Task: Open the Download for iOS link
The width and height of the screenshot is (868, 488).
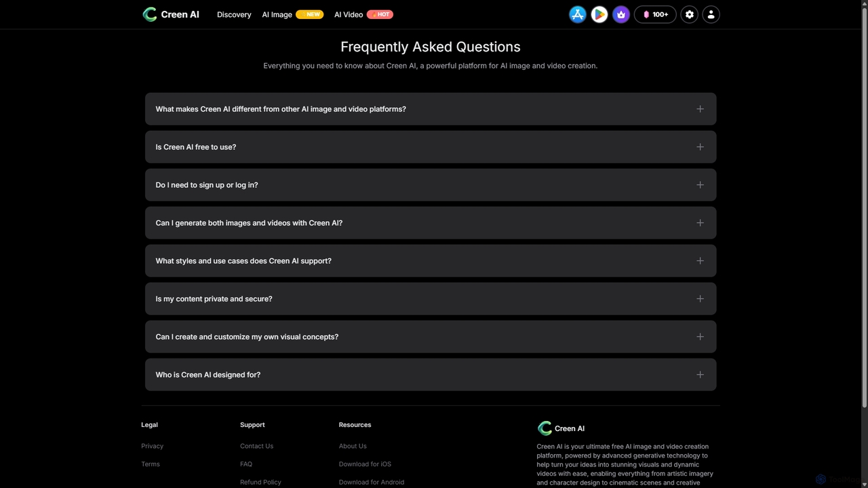Action: pos(365,464)
